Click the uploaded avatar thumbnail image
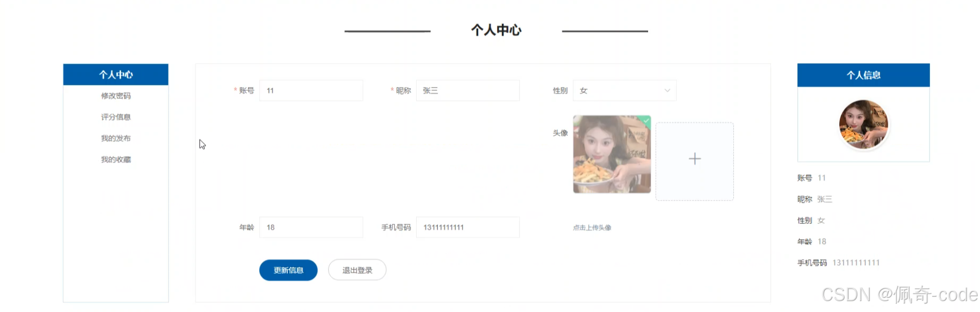980x312 pixels. click(612, 154)
